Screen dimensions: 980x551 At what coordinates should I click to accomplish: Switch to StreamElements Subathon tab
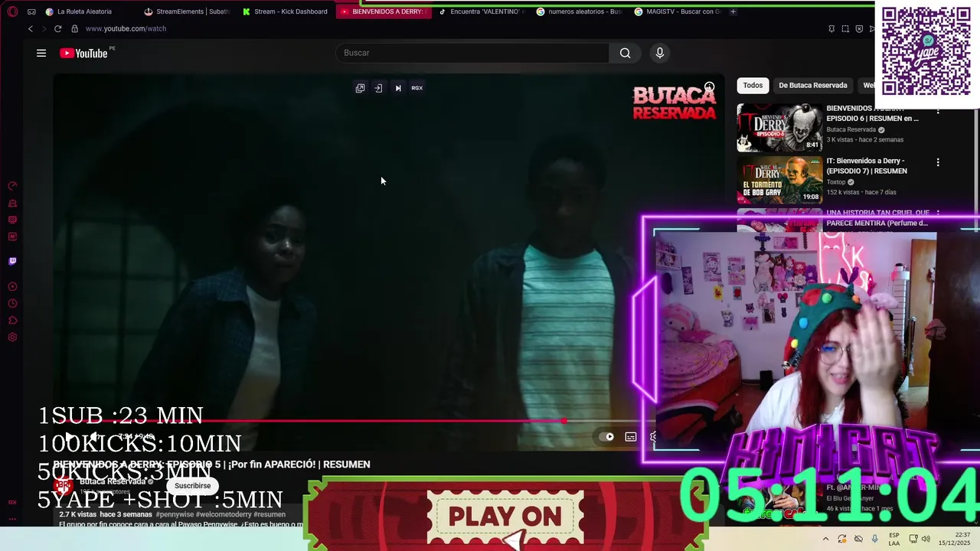point(186,11)
